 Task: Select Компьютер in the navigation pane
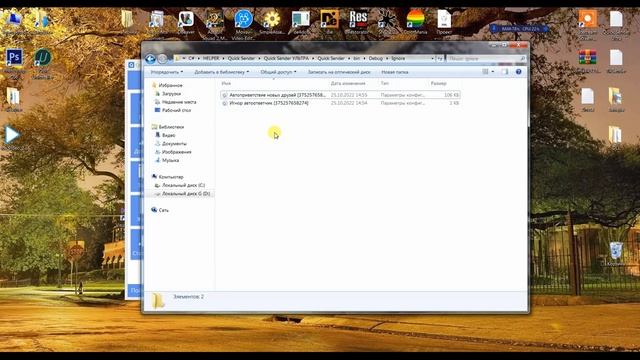tap(171, 177)
